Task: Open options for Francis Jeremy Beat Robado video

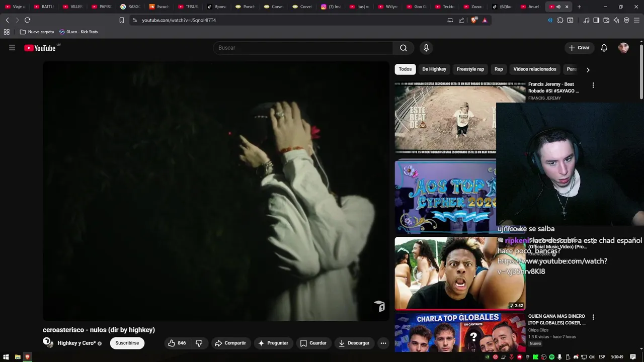Action: click(x=593, y=85)
